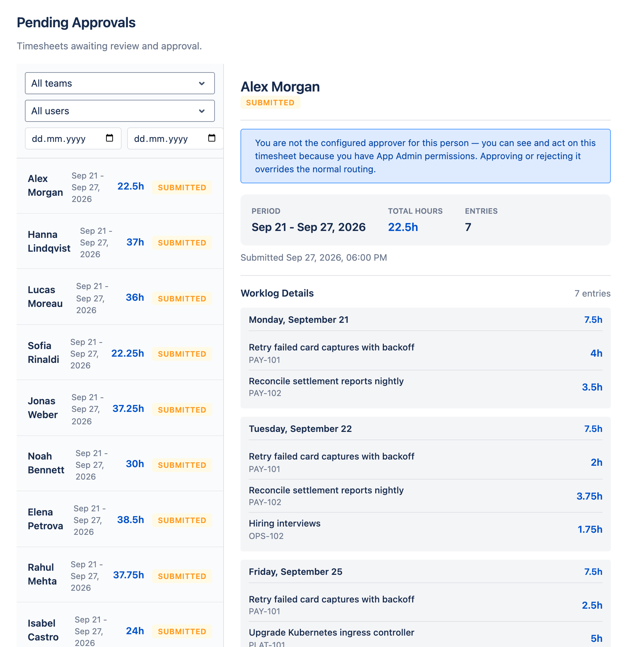
Task: Open calendar picker on start date
Action: (x=110, y=138)
